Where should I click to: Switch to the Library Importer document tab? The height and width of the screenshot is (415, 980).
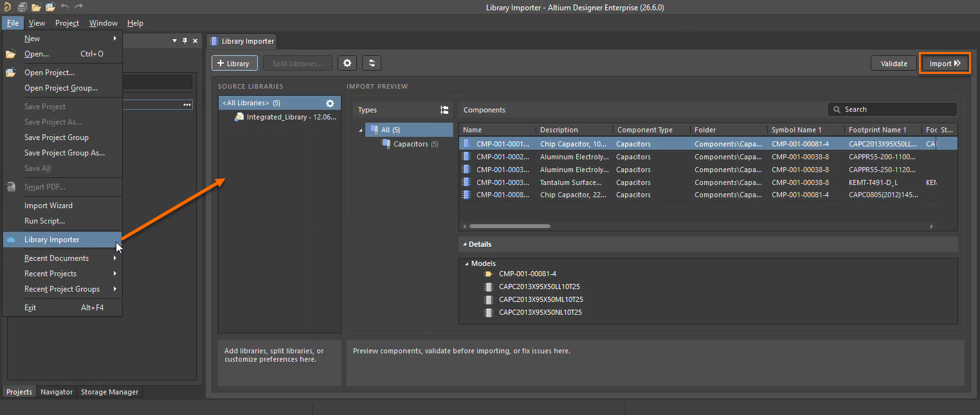coord(242,41)
